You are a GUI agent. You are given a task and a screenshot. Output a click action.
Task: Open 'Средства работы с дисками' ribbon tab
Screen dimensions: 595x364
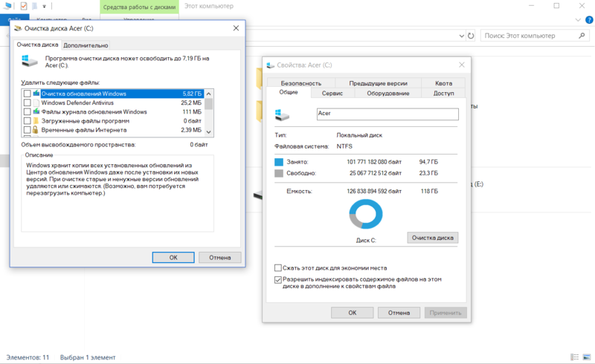139,7
